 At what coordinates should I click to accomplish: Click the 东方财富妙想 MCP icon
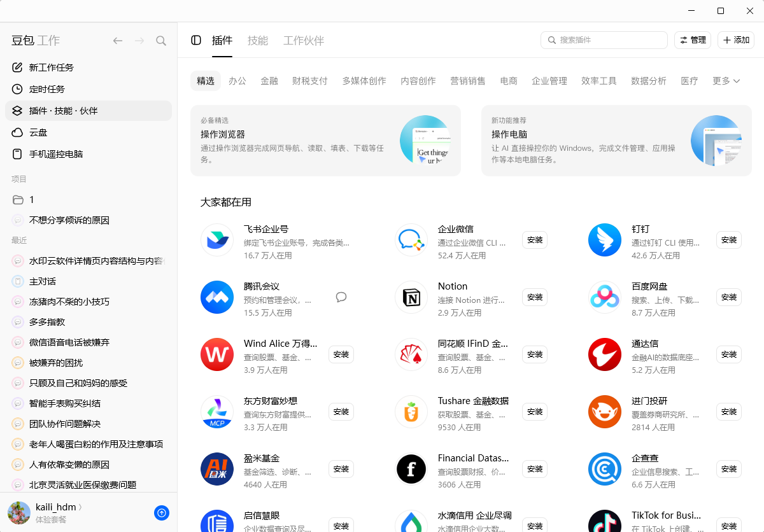pyautogui.click(x=217, y=412)
